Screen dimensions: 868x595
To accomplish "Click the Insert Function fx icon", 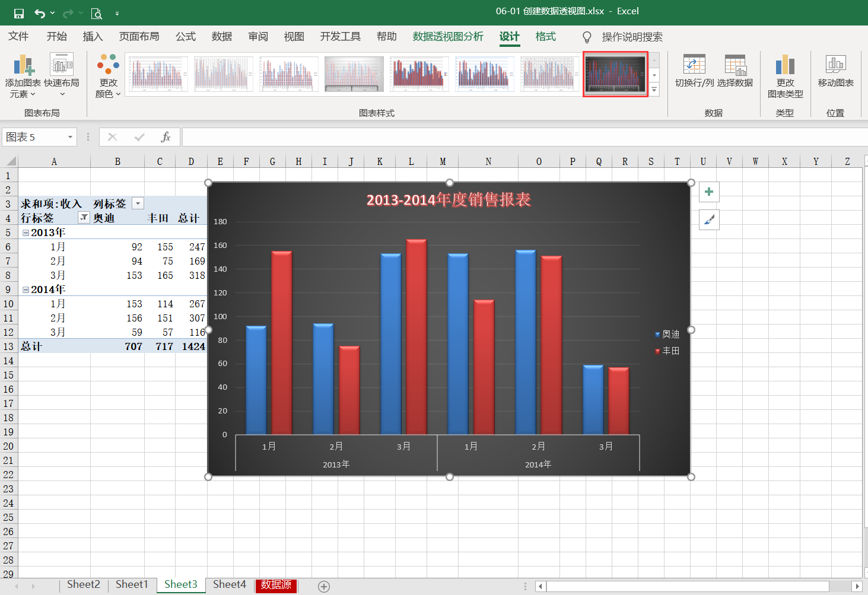I will [166, 137].
